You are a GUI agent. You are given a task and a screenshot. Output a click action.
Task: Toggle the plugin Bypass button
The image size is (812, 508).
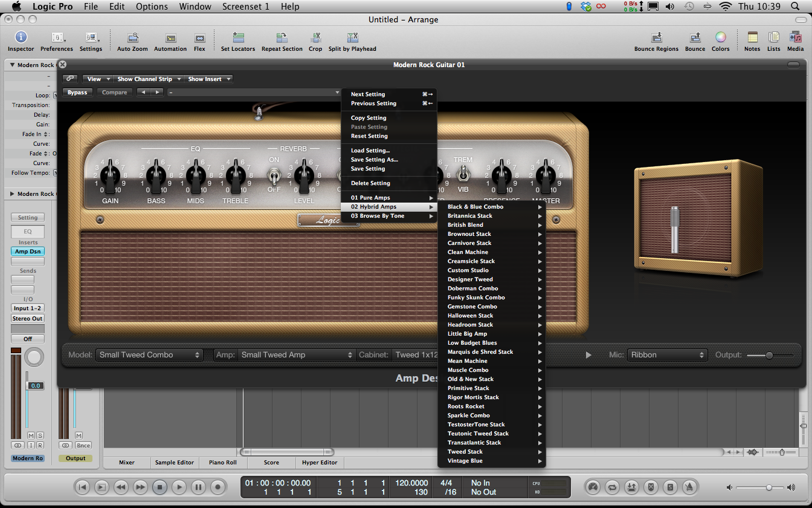click(x=77, y=93)
